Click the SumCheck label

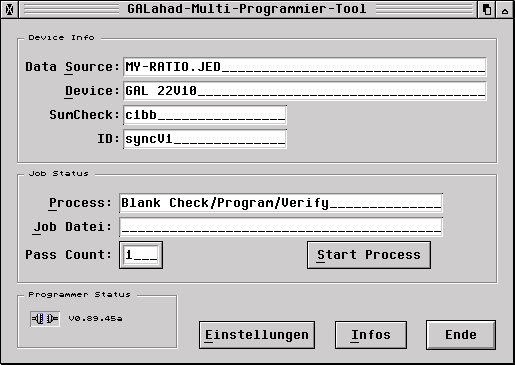coord(84,115)
